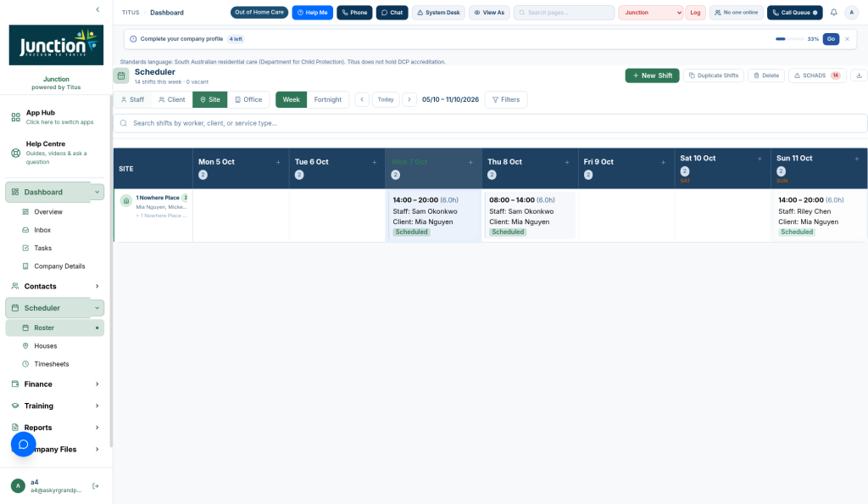Click the New Shift button
The width and height of the screenshot is (868, 504).
pyautogui.click(x=652, y=76)
